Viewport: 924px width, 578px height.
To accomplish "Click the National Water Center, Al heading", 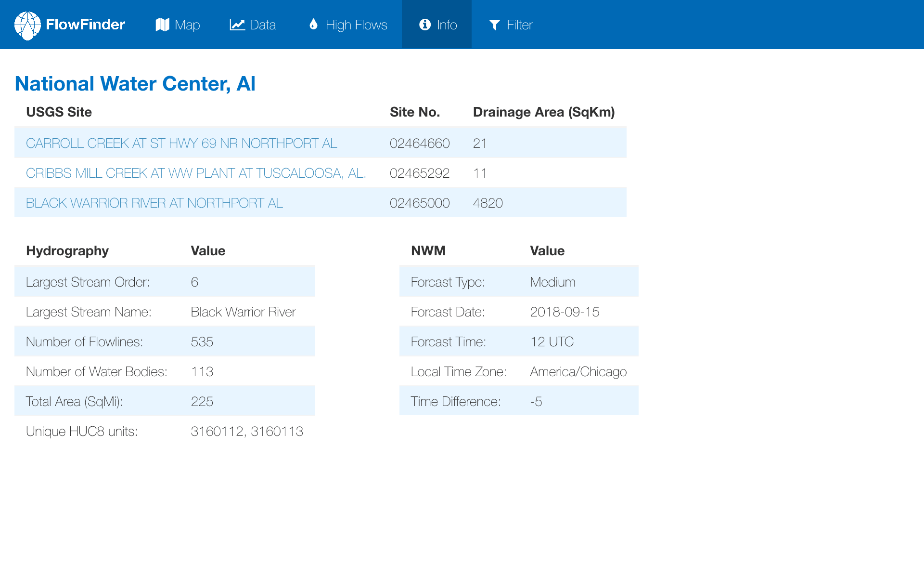I will [x=135, y=84].
